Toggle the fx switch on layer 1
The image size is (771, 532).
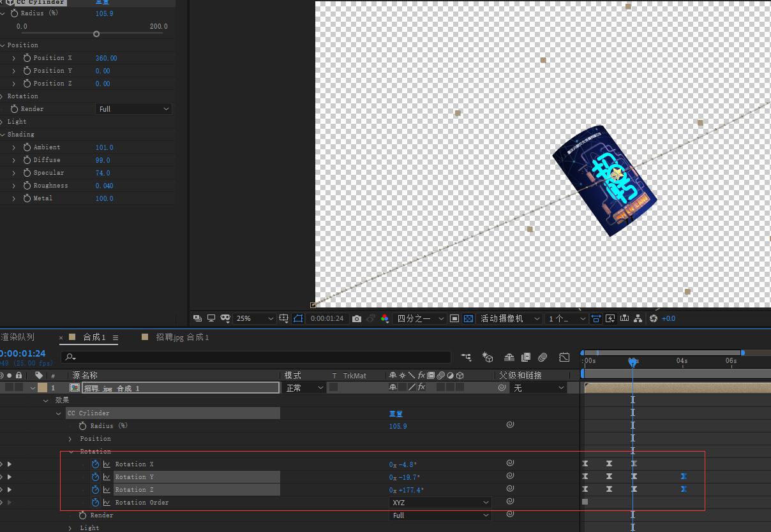tap(421, 387)
